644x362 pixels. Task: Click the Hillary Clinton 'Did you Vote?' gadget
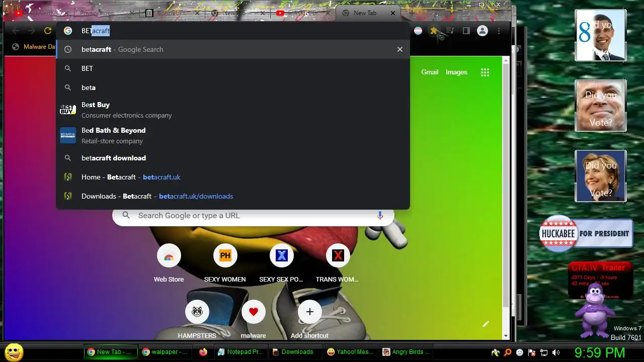click(x=601, y=176)
